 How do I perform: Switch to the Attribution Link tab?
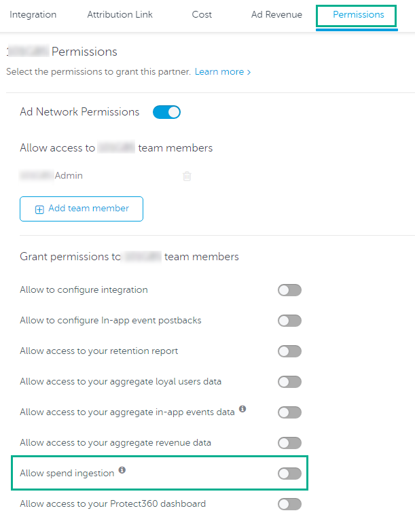[120, 15]
